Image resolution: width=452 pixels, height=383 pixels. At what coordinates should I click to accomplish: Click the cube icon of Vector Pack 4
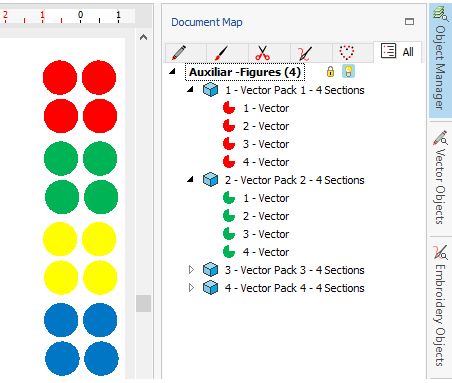coord(210,288)
